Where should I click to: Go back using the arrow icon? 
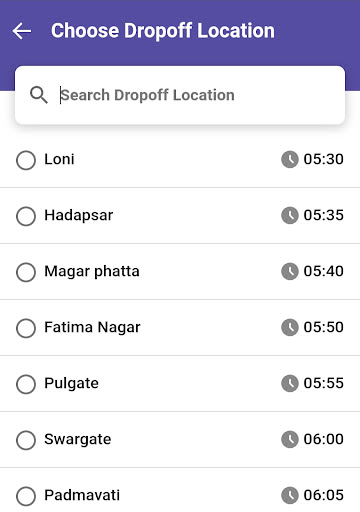pyautogui.click(x=22, y=31)
